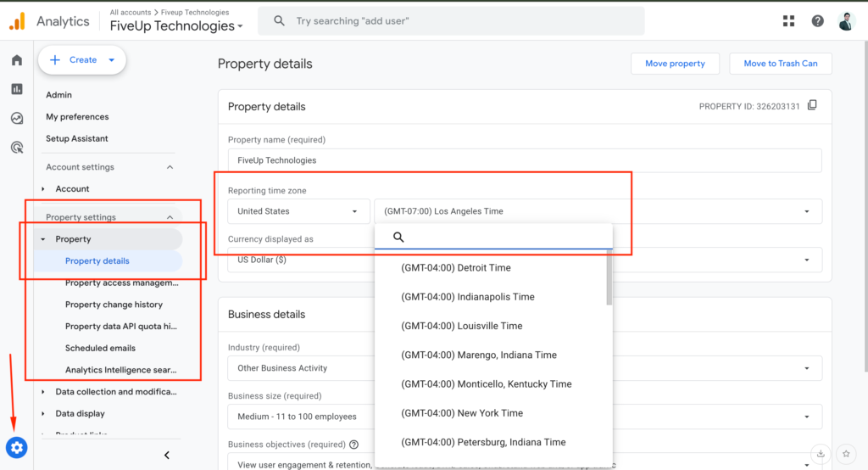Click the Move property button

[x=675, y=64]
